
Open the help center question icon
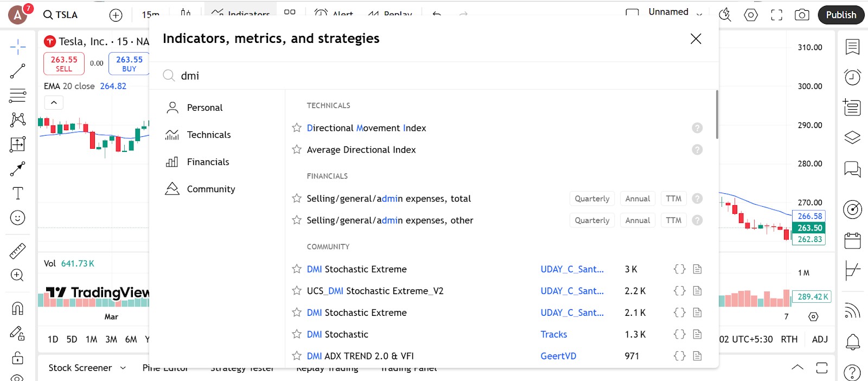[852, 372]
